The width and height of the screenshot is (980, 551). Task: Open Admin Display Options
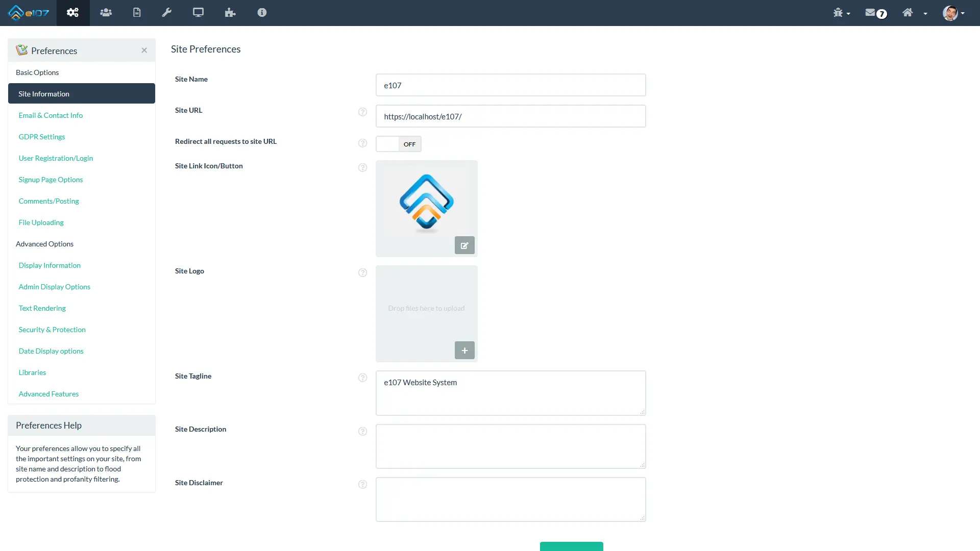(x=55, y=287)
